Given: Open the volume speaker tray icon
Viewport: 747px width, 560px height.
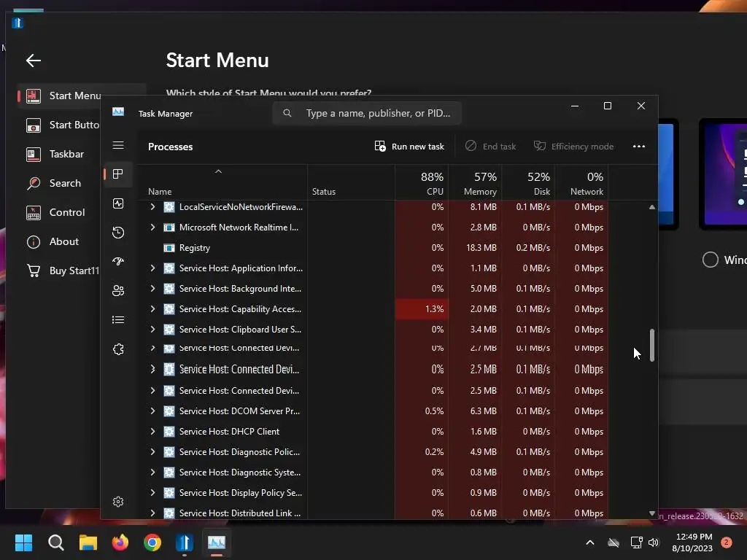Looking at the screenshot, I should (654, 542).
